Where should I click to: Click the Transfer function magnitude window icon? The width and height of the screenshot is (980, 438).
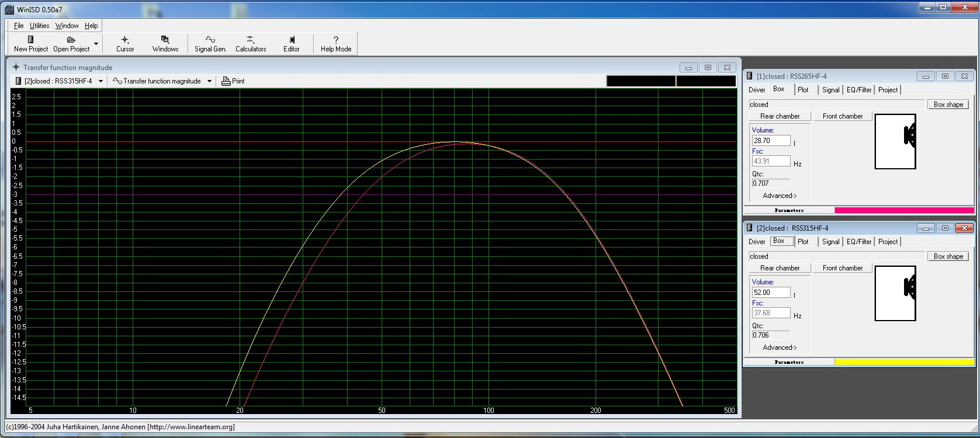point(16,68)
